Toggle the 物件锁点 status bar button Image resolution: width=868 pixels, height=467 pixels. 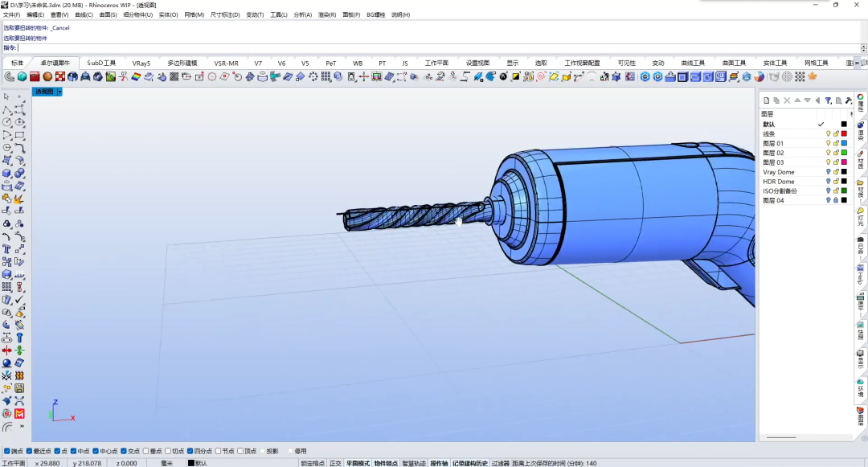(x=386, y=463)
